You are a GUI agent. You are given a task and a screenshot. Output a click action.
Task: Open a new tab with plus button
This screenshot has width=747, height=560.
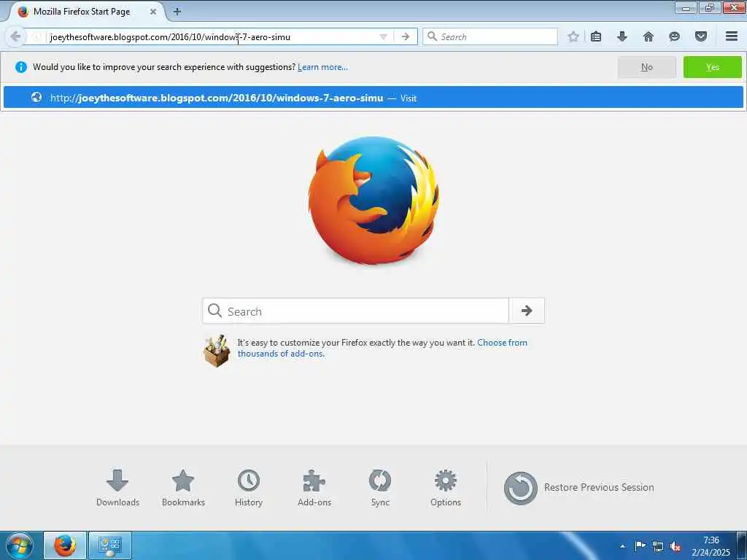point(177,12)
